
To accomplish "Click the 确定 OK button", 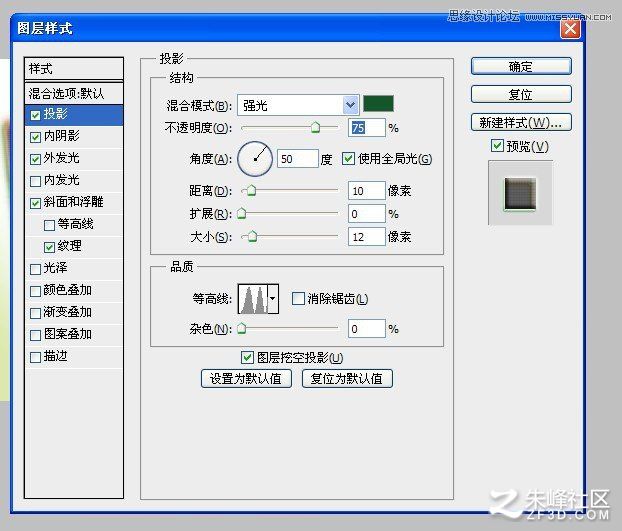I will pos(521,66).
